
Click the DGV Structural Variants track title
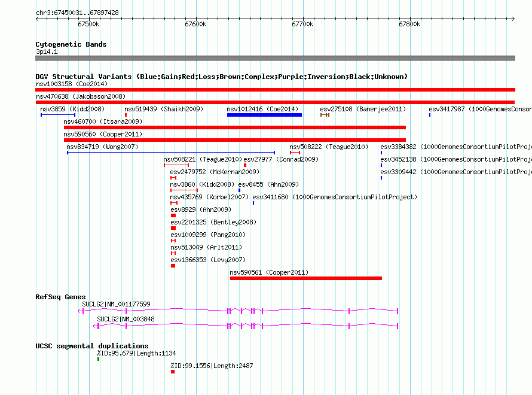click(222, 77)
